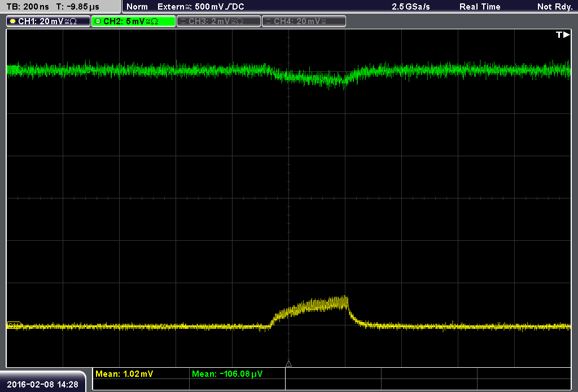Click the T: -9.85 µs trigger offset readout
578x392 pixels.
77,7
